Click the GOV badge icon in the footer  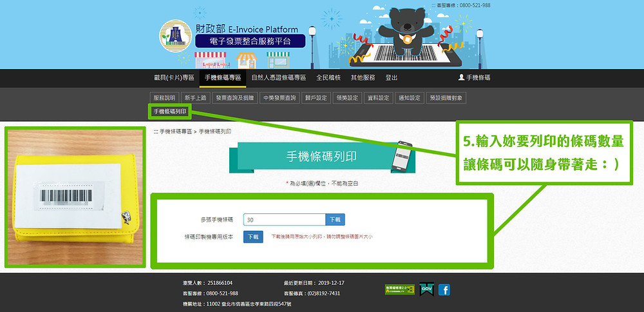point(427,289)
